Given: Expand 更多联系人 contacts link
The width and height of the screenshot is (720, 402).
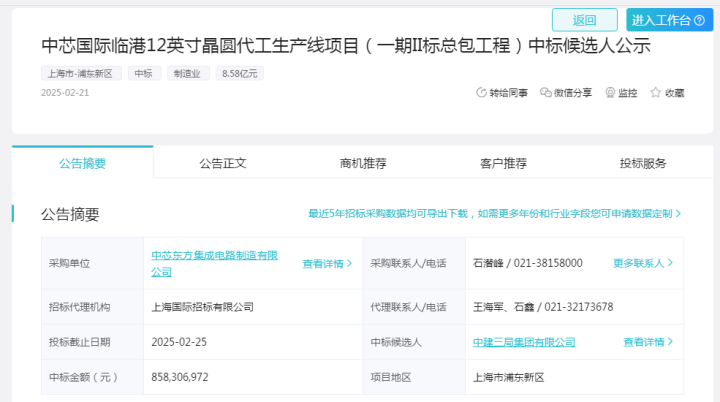Looking at the screenshot, I should (x=643, y=263).
